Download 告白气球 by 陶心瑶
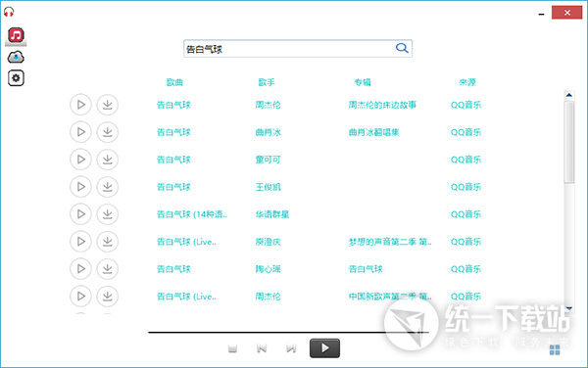The image size is (588, 368). coord(108,269)
